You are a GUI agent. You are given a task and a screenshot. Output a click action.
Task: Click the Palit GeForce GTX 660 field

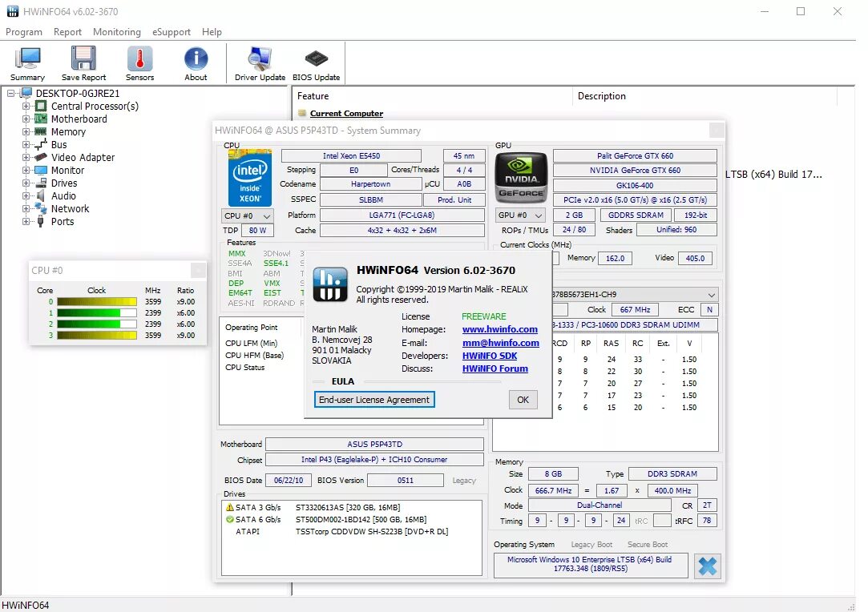click(635, 155)
